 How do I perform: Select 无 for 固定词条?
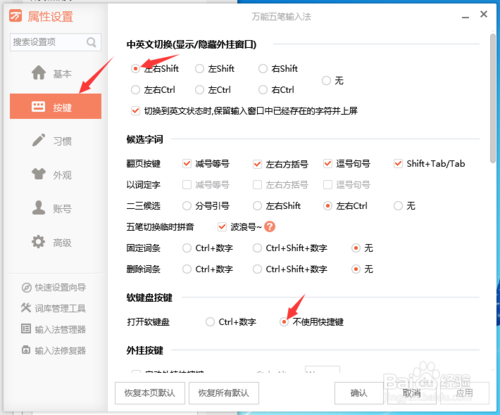(356, 248)
